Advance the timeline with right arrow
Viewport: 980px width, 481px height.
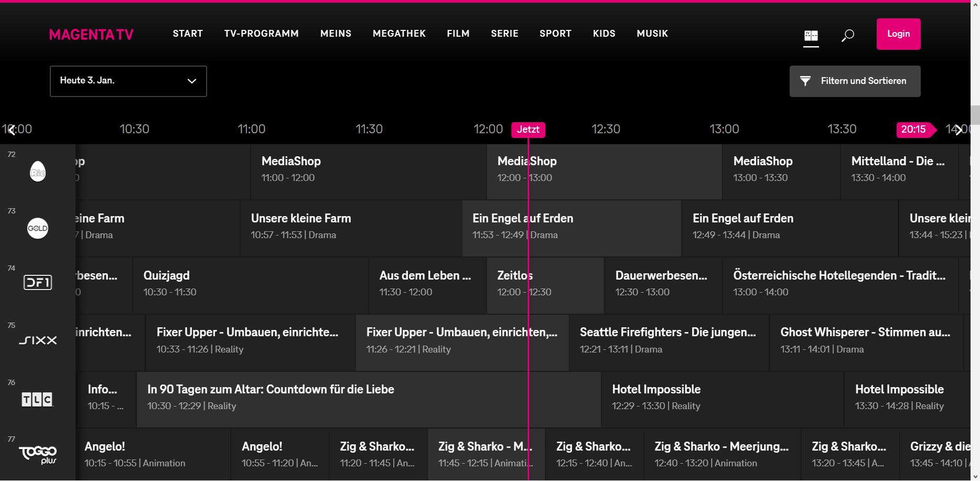click(x=959, y=130)
